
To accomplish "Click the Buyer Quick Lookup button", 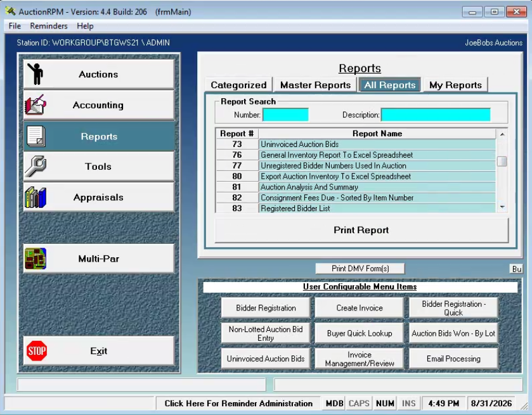I will point(360,333).
